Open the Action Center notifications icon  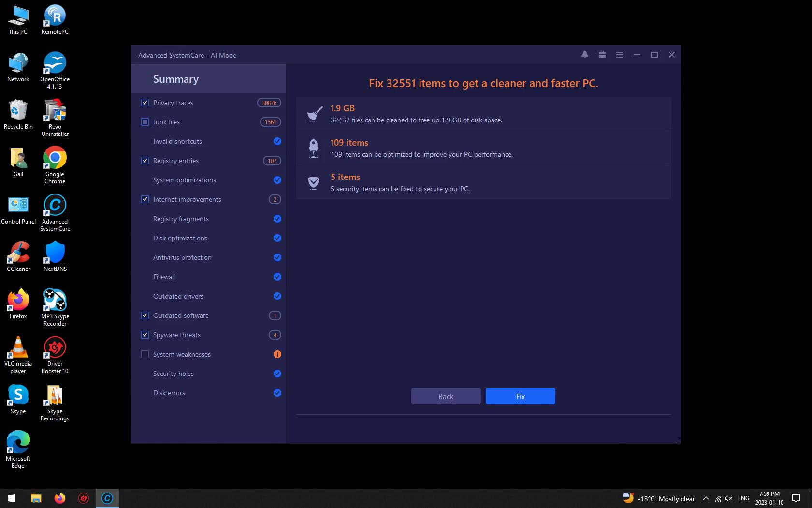(796, 498)
